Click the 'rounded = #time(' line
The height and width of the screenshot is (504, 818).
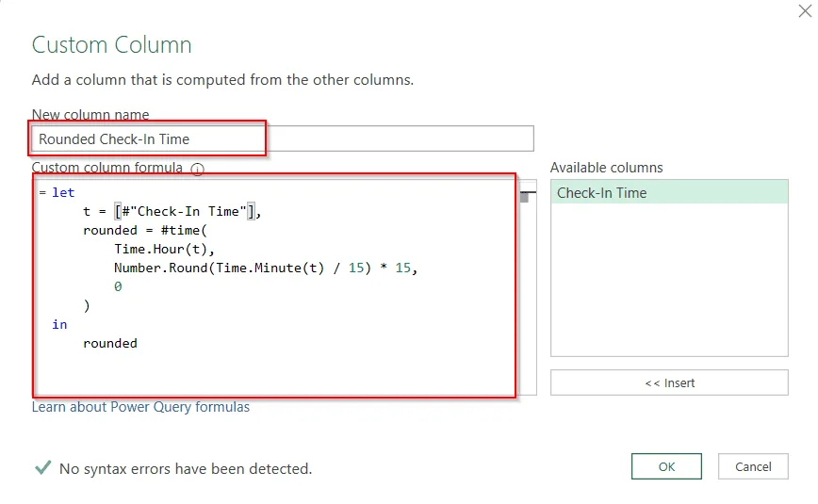pyautogui.click(x=145, y=230)
